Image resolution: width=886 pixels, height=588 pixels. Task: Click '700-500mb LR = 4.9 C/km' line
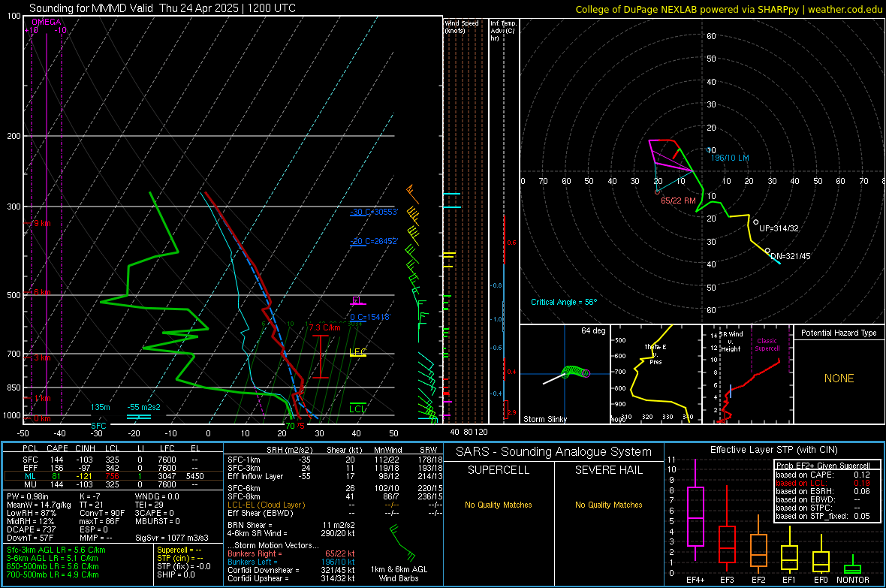[53, 574]
